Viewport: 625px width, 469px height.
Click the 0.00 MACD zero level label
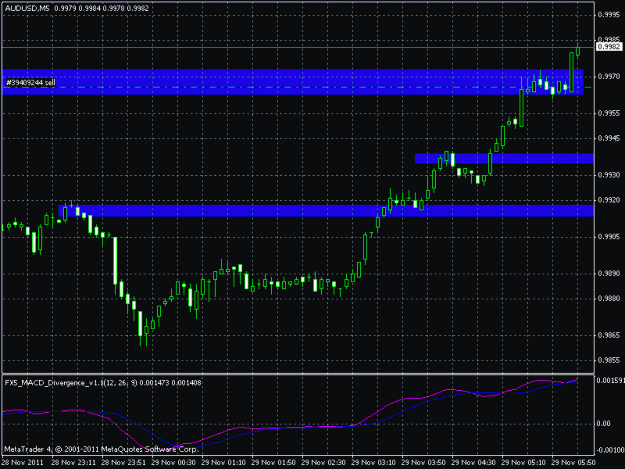pyautogui.click(x=603, y=424)
